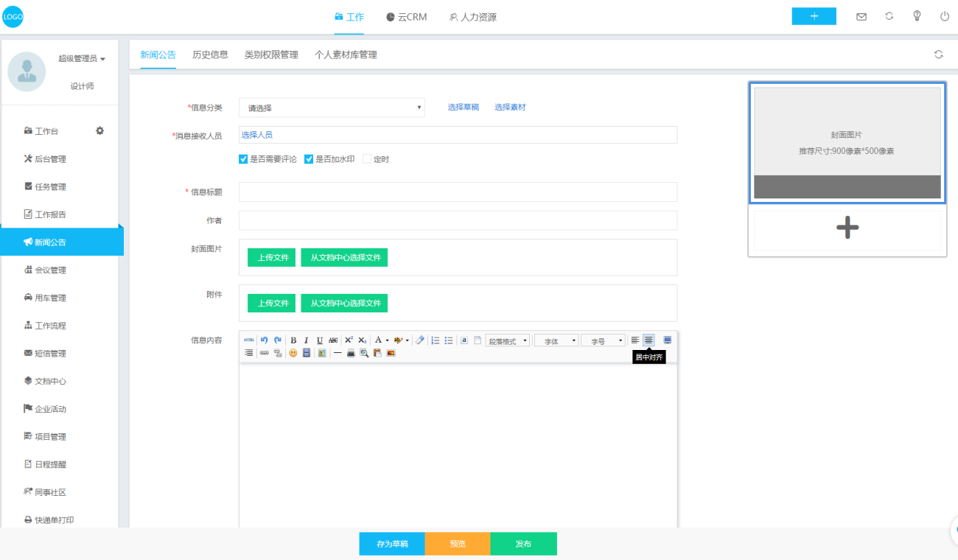Align text to the left

point(635,340)
